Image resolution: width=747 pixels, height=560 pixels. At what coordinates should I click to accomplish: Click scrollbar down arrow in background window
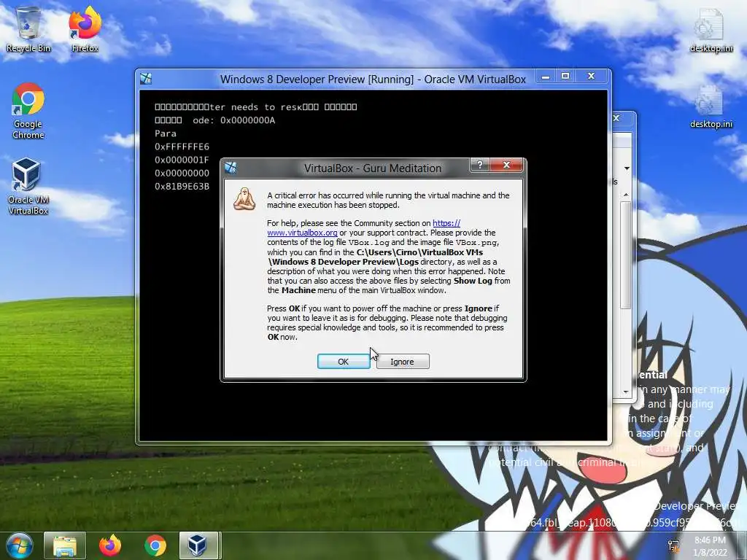point(626,392)
